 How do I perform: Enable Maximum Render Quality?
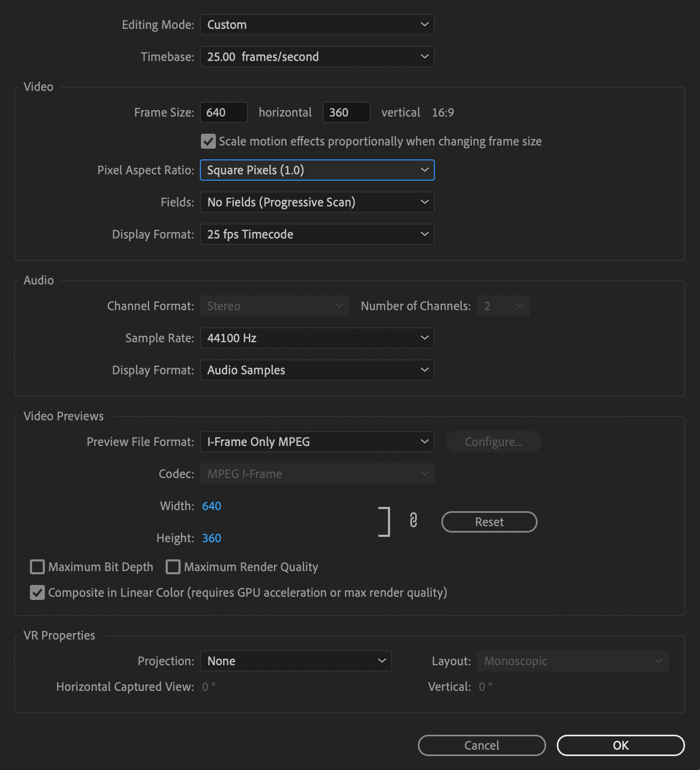pyautogui.click(x=173, y=567)
